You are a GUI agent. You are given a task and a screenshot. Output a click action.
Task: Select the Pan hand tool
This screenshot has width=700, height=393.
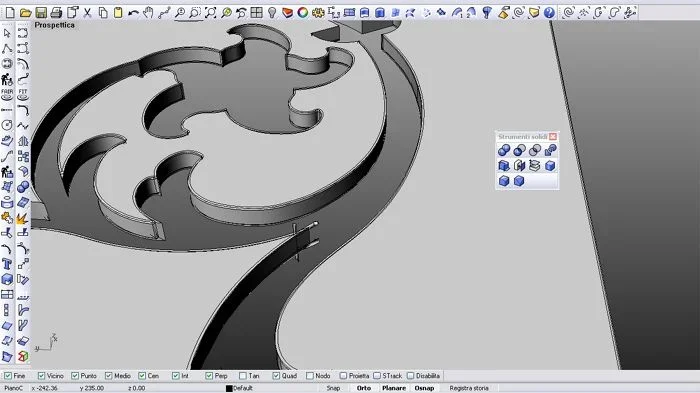coord(148,13)
